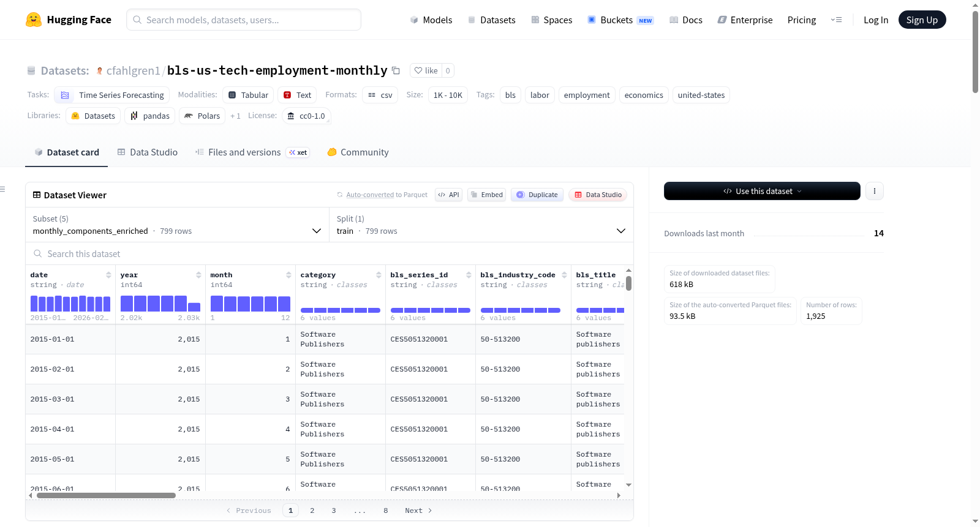Expand the Use this dataset menu

click(x=762, y=191)
